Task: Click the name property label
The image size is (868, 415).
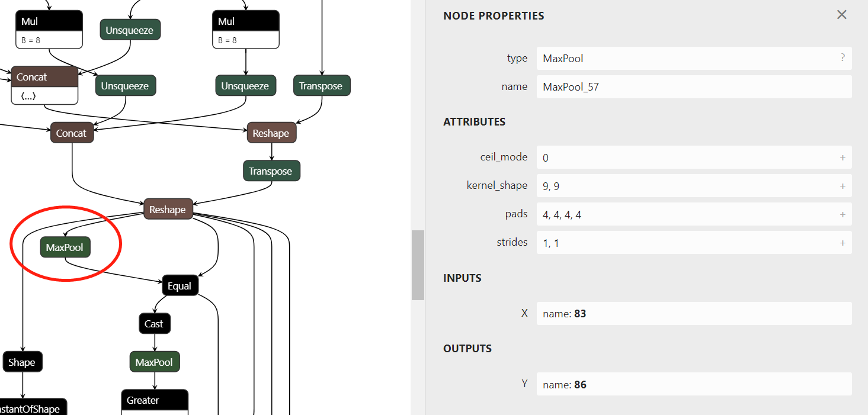Action: tap(514, 86)
